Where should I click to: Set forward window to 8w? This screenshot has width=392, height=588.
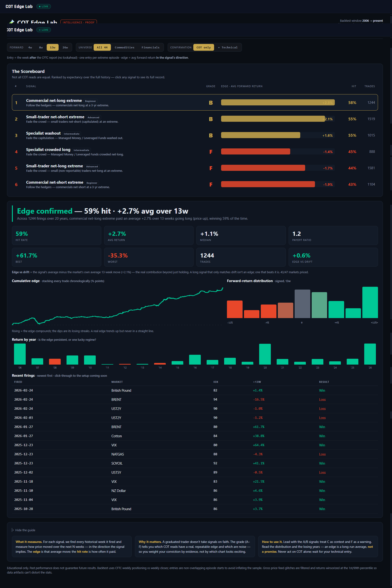click(x=41, y=47)
